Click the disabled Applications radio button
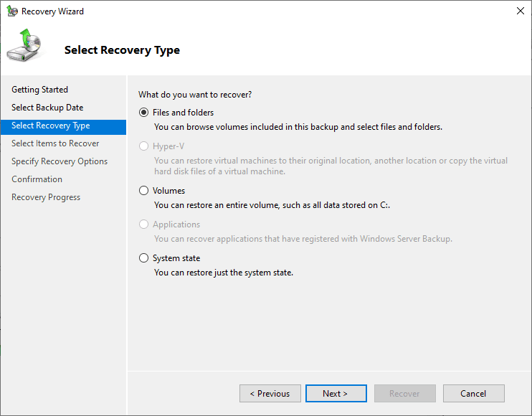Image resolution: width=532 pixels, height=416 pixels. coord(144,224)
